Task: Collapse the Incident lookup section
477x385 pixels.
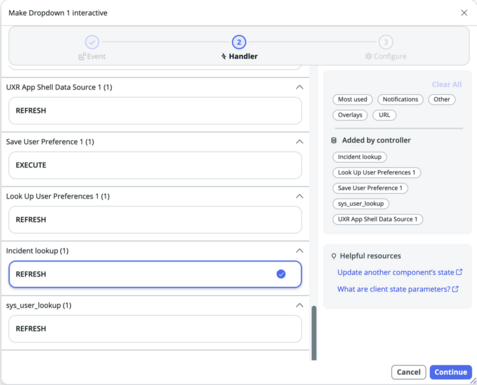Action: 299,251
